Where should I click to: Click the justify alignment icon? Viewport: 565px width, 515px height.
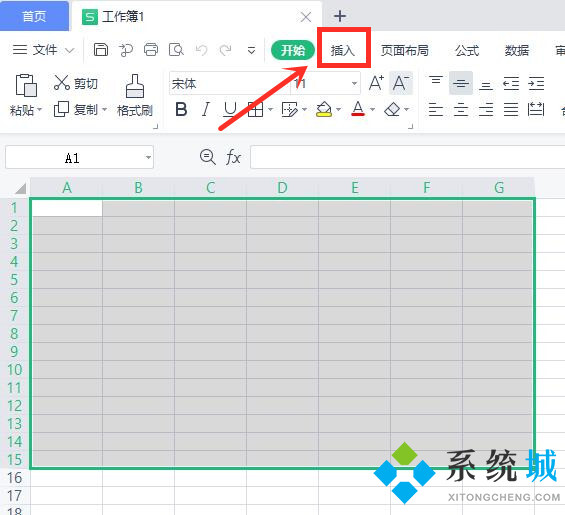tap(511, 109)
